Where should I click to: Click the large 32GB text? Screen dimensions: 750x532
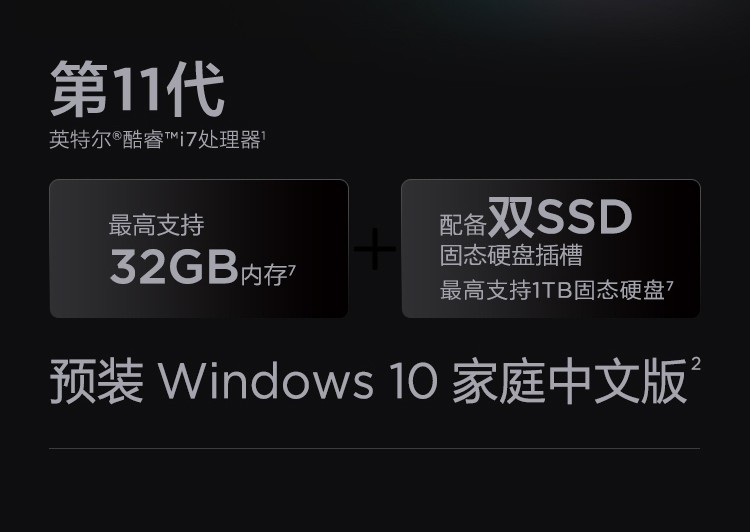(x=174, y=267)
